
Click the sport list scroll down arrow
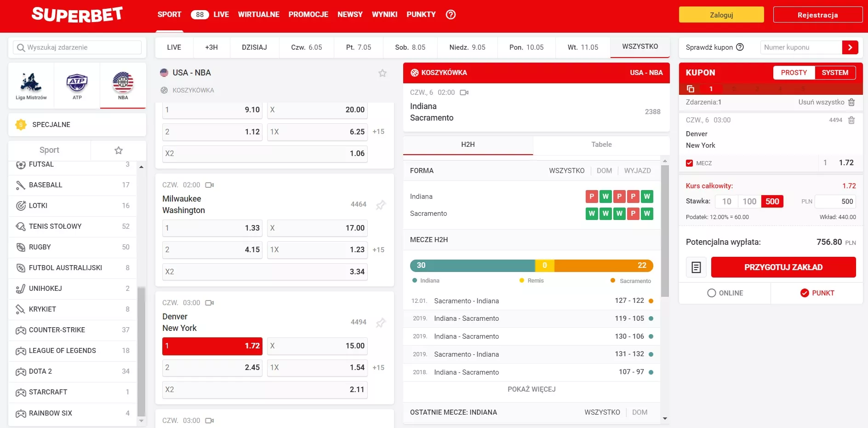(141, 421)
